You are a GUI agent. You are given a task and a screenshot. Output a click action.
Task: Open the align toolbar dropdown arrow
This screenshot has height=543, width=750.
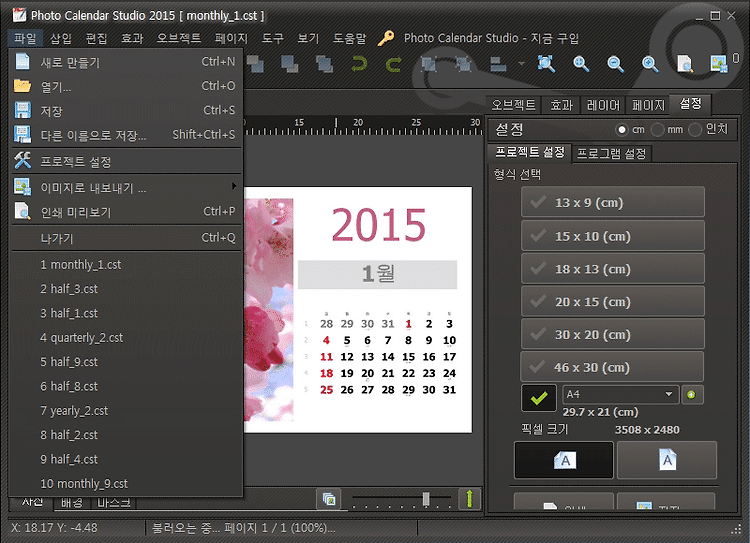coord(521,63)
